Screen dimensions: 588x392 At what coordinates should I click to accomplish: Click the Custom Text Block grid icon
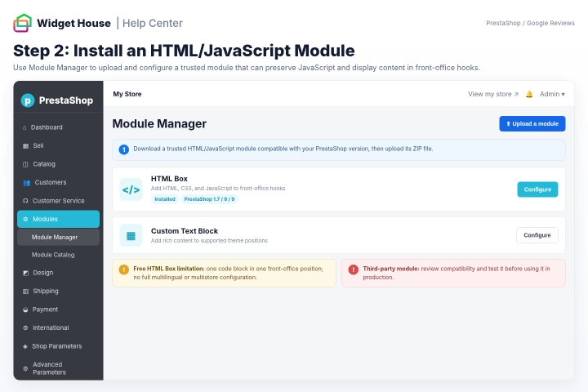131,235
